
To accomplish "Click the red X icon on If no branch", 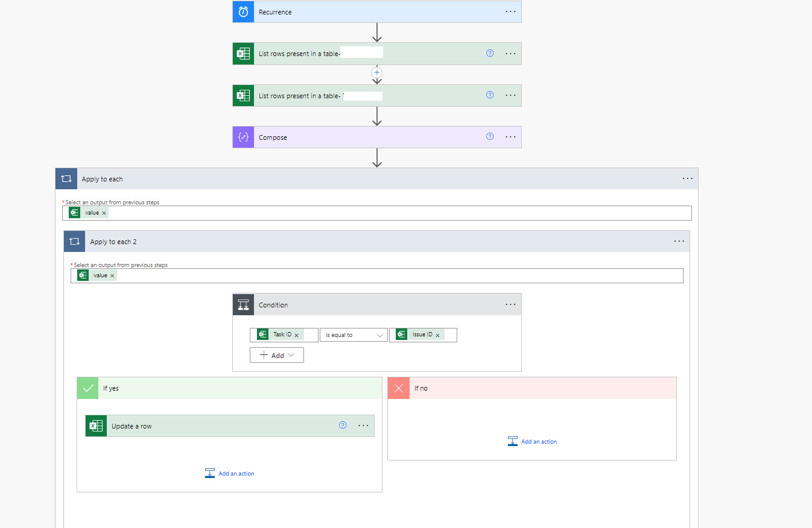I will point(399,388).
